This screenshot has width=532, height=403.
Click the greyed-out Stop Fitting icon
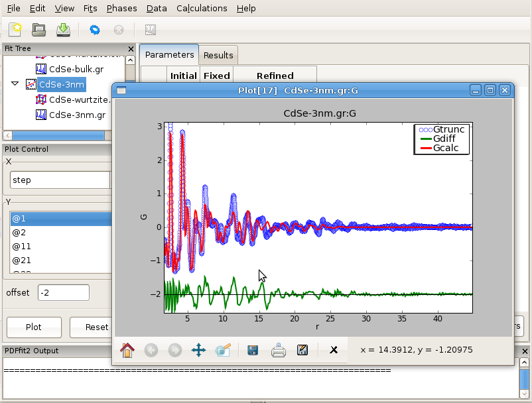pos(119,30)
